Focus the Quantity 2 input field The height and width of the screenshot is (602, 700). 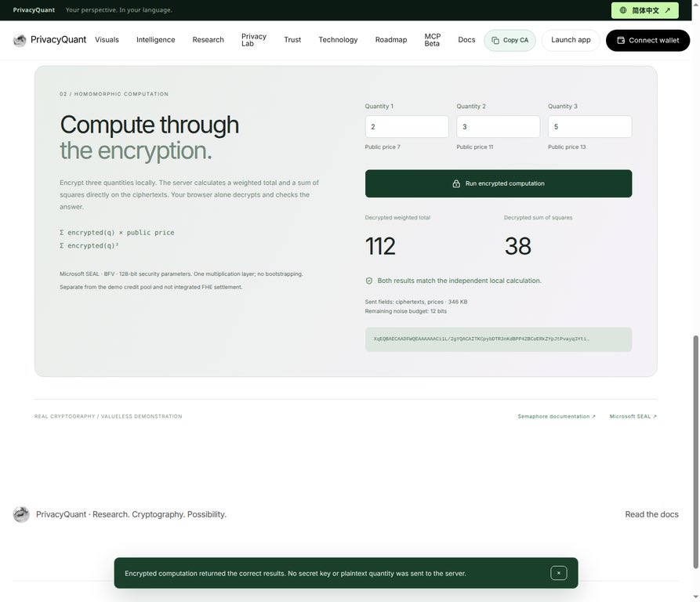pos(499,127)
